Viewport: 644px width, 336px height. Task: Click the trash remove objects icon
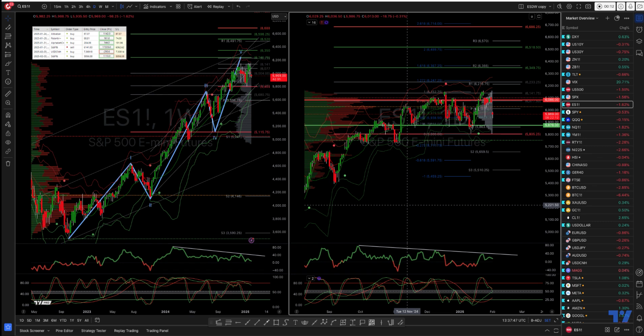[8, 163]
